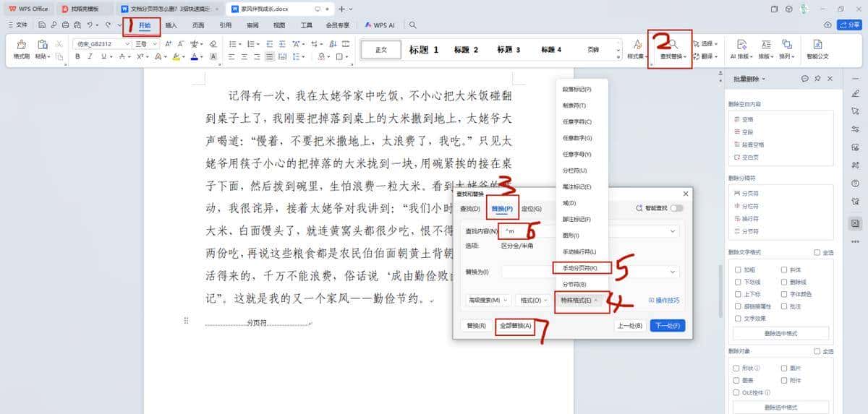Click the Format Painter (格式刷) icon
This screenshot has width=868, height=414.
tap(21, 45)
